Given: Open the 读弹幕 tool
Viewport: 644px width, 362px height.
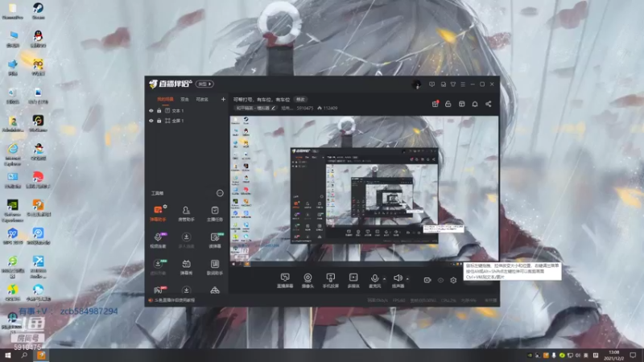Looking at the screenshot, I should coord(215,241).
